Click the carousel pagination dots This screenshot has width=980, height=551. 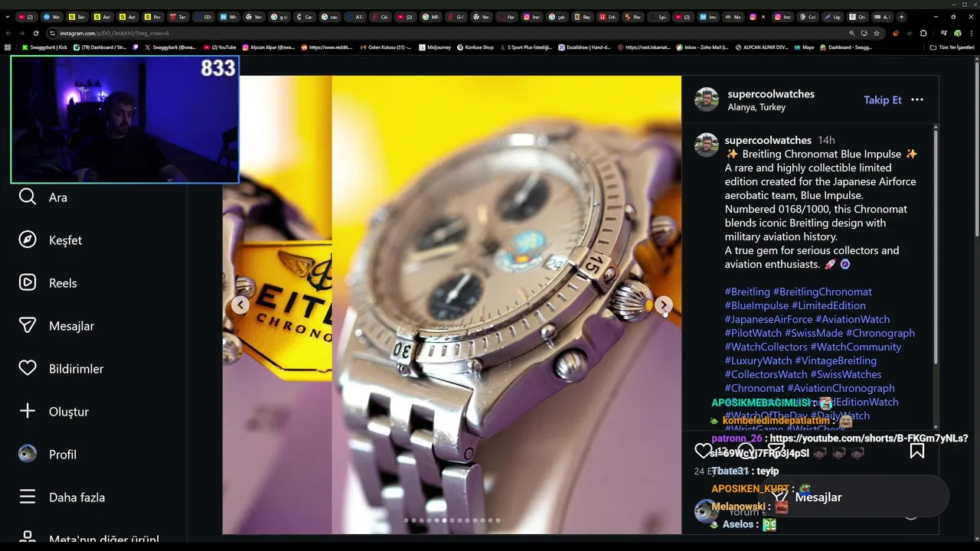(x=452, y=520)
